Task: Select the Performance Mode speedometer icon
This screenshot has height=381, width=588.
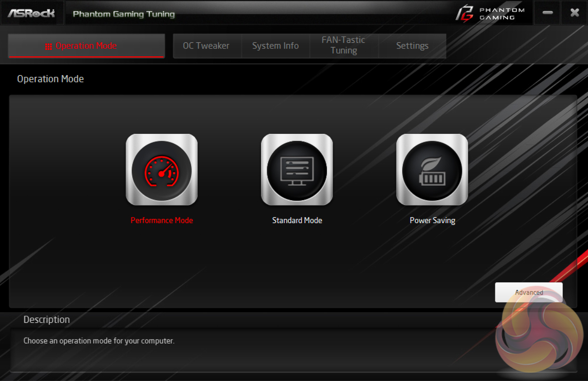Action: click(x=162, y=170)
